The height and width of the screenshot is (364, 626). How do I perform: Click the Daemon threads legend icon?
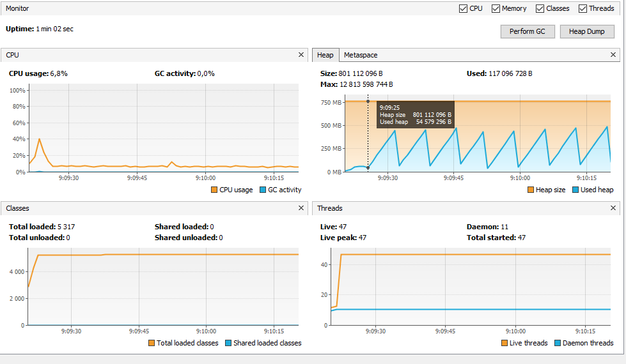tap(558, 343)
